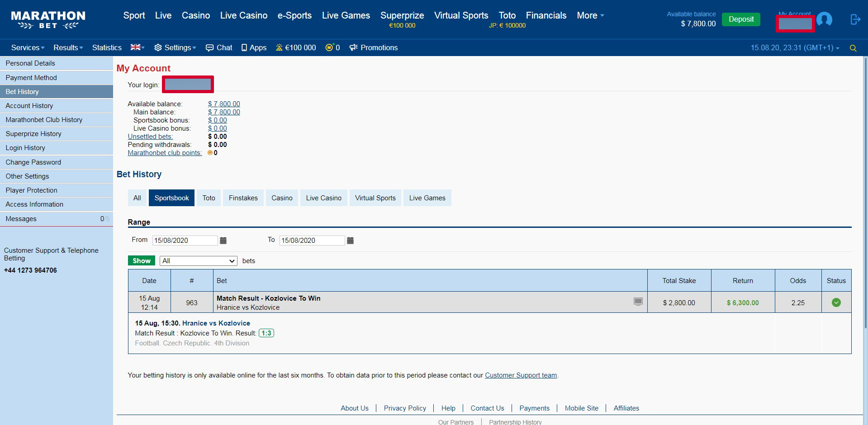Viewport: 868px width, 425px height.
Task: Open the Sport section
Action: tap(134, 15)
